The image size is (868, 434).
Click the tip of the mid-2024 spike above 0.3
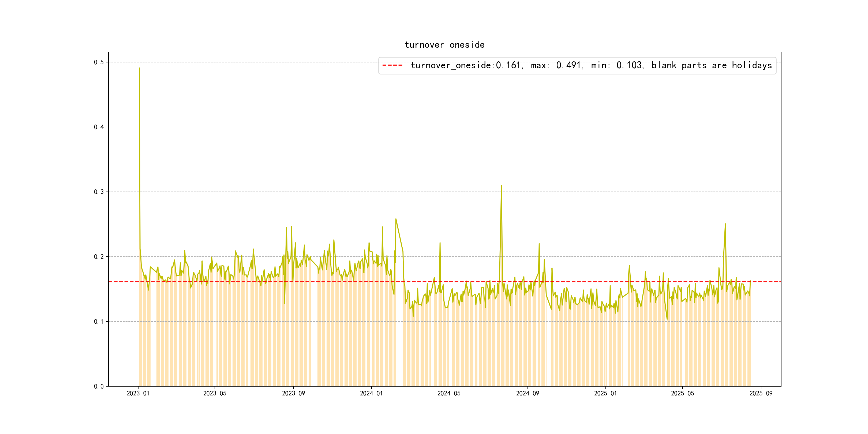(502, 186)
